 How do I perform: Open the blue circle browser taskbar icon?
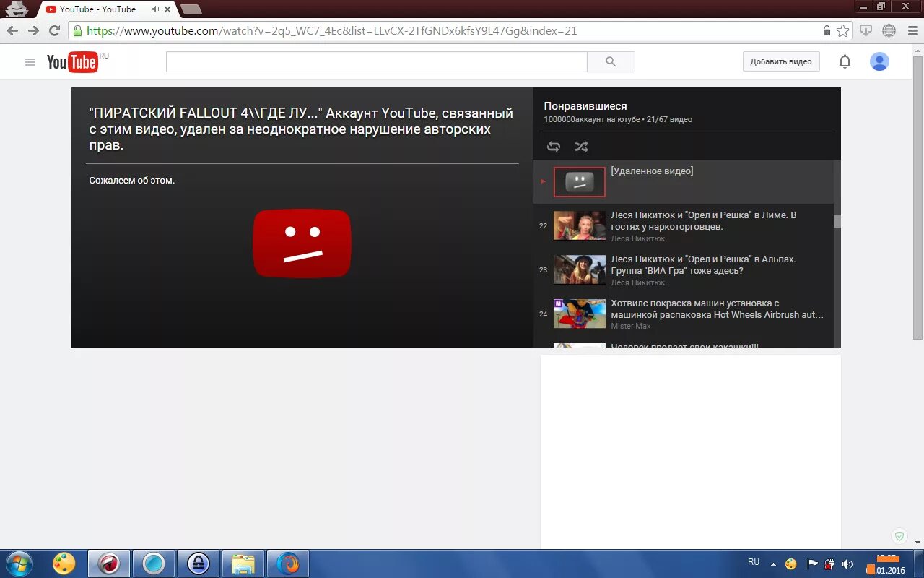tap(154, 564)
